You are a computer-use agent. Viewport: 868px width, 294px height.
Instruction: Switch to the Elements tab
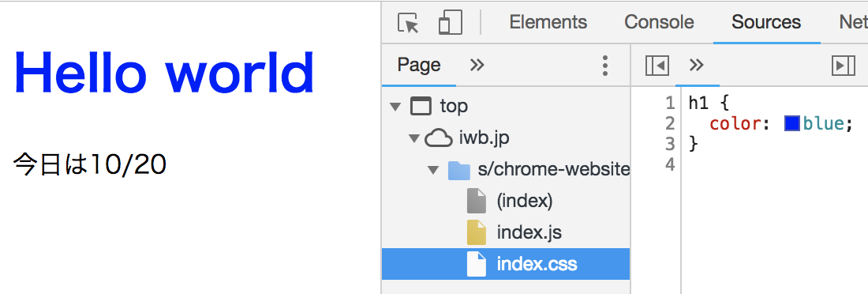tap(548, 22)
